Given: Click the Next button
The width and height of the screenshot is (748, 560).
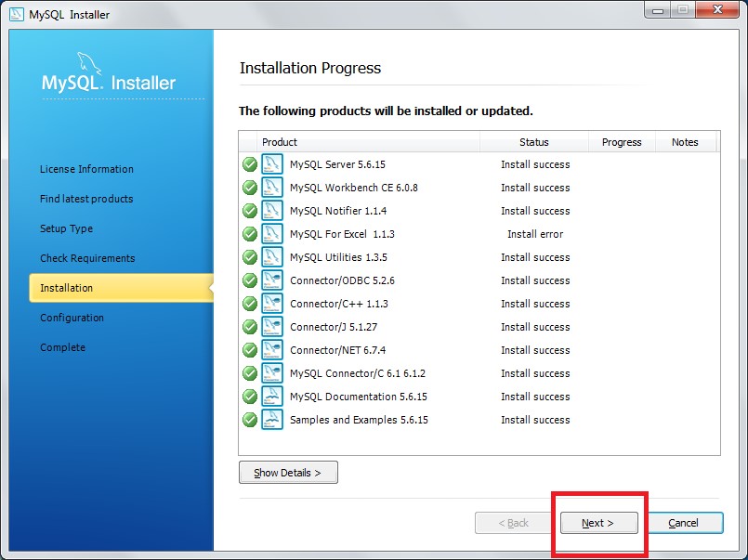Looking at the screenshot, I should tap(598, 523).
